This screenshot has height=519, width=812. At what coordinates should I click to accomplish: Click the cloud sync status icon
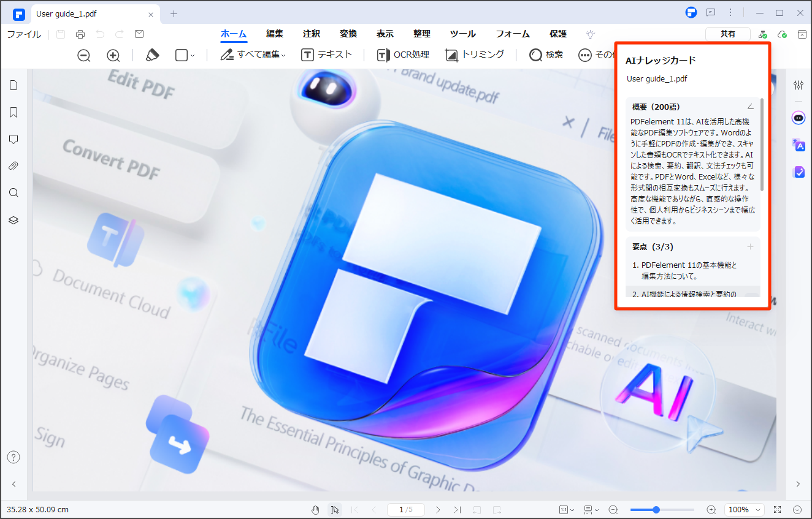[x=782, y=34]
